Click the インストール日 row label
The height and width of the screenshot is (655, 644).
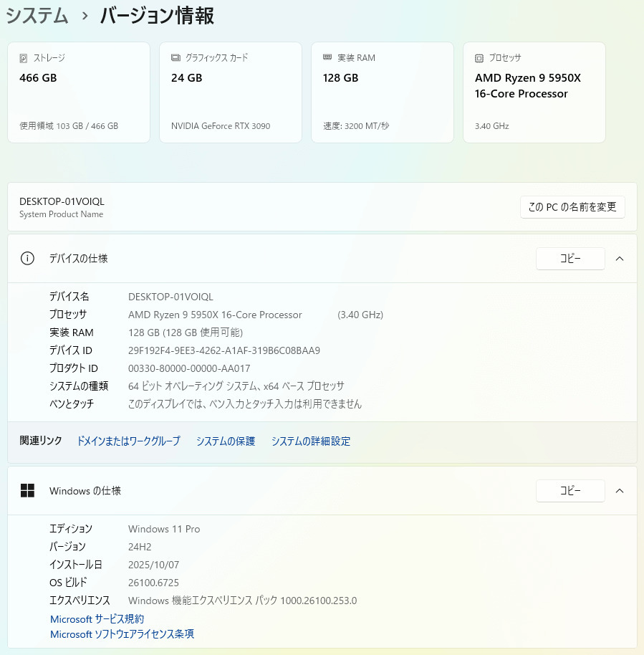[76, 565]
